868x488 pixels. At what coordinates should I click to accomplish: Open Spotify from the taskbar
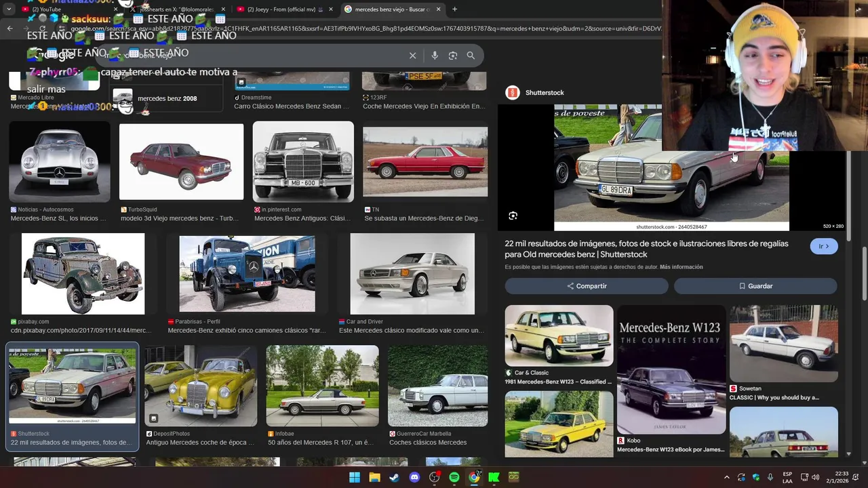click(454, 477)
